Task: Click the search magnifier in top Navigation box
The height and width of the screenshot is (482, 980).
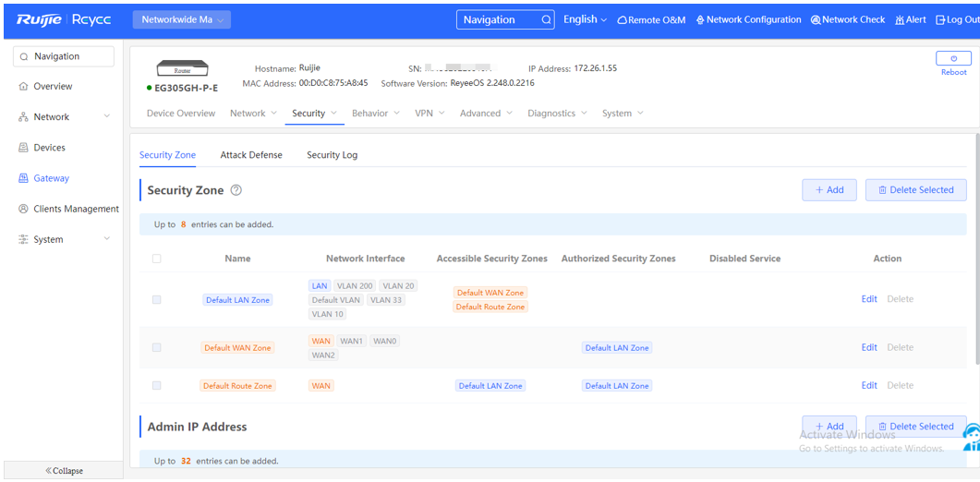Action: point(546,20)
